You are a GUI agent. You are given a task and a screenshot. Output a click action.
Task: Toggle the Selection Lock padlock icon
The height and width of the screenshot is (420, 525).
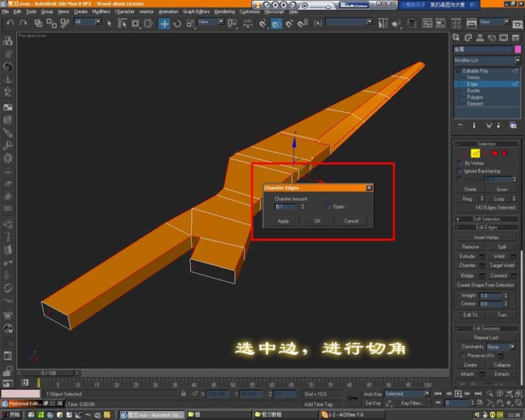point(184,393)
